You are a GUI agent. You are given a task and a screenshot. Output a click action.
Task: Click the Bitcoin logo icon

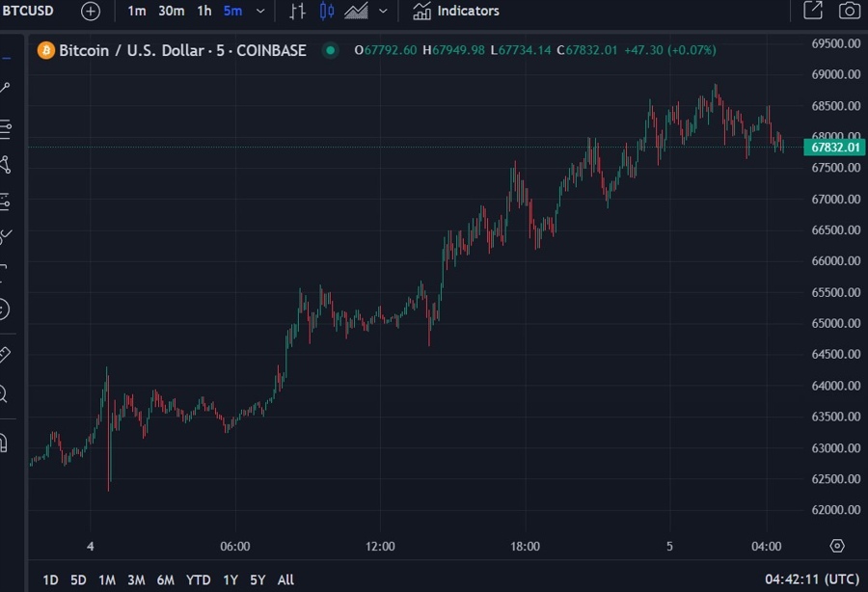(46, 50)
